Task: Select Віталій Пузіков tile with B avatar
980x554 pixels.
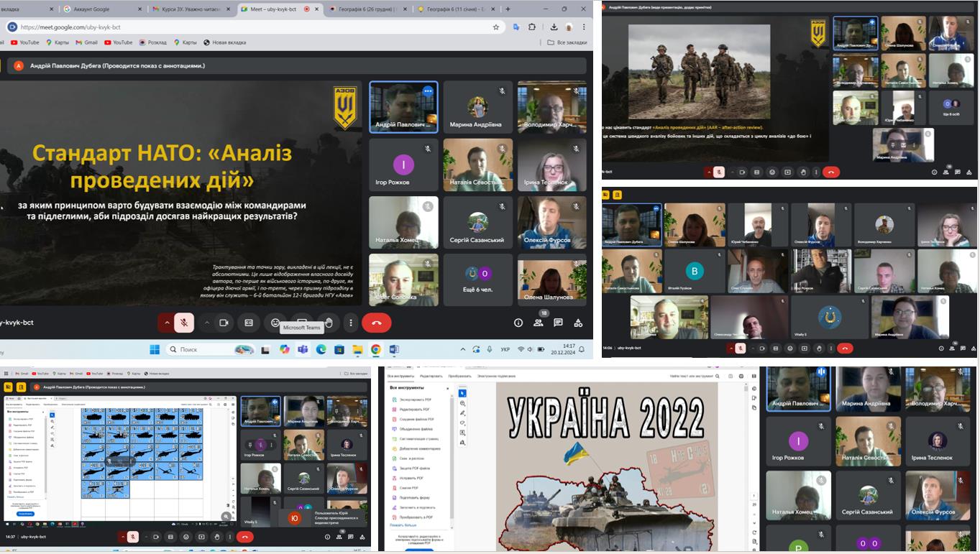Action: coord(695,272)
